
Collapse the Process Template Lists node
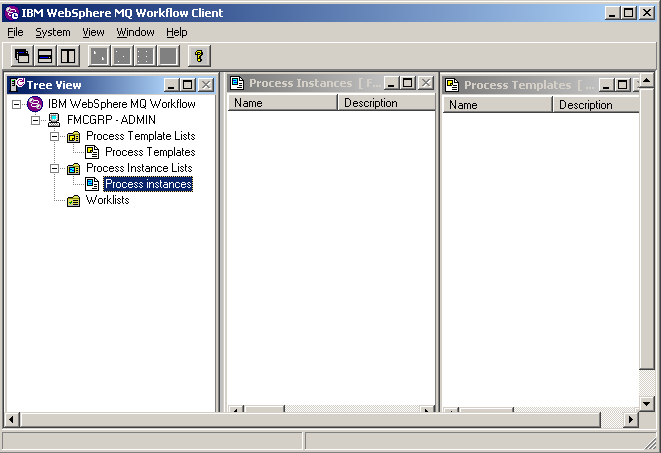click(x=56, y=136)
